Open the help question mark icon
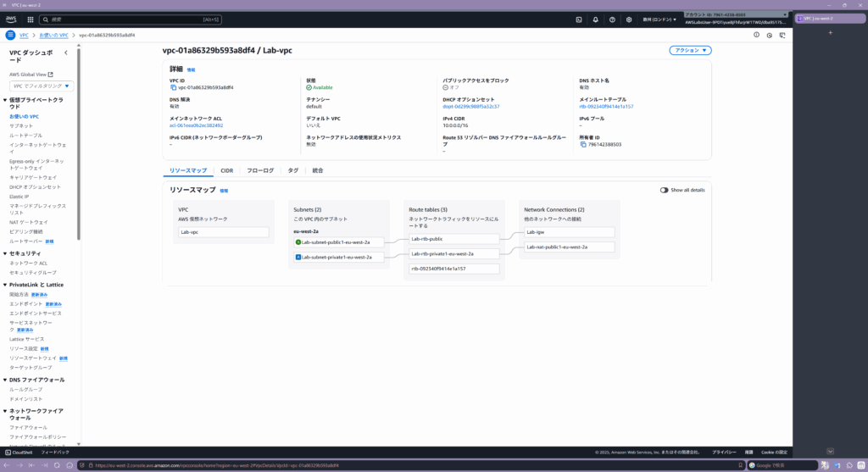 (x=613, y=19)
